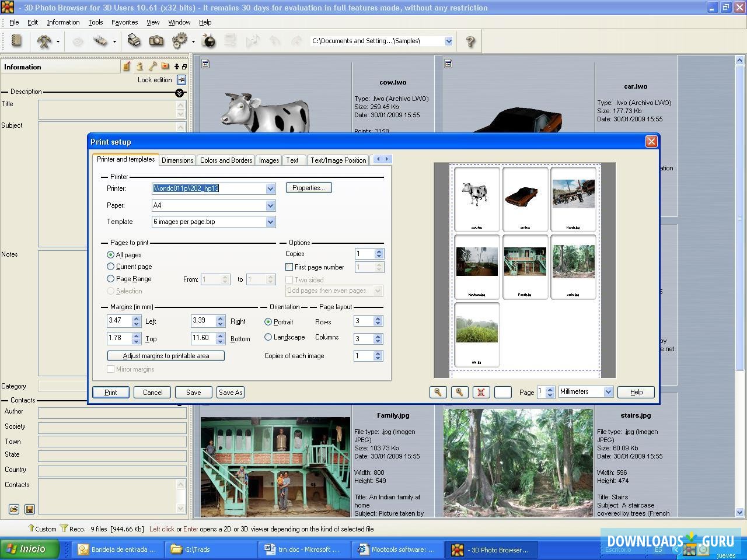Select the Landscape orientation option

pos(268,337)
